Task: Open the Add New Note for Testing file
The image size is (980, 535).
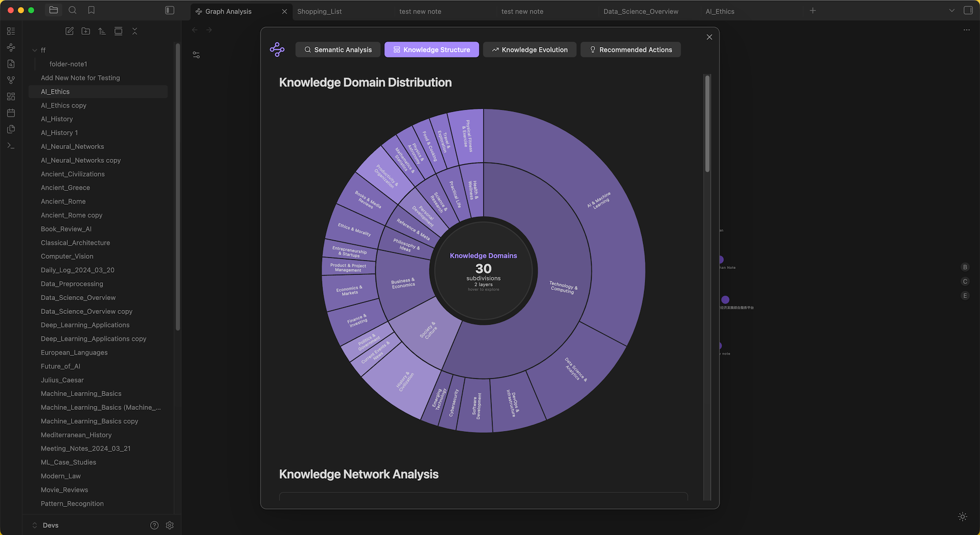Action: coord(80,78)
